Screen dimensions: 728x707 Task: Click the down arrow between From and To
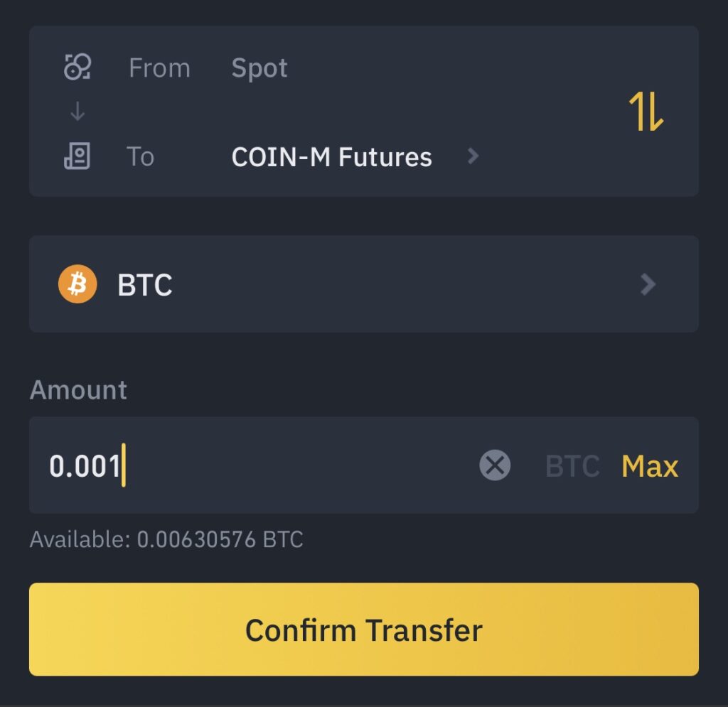[77, 112]
